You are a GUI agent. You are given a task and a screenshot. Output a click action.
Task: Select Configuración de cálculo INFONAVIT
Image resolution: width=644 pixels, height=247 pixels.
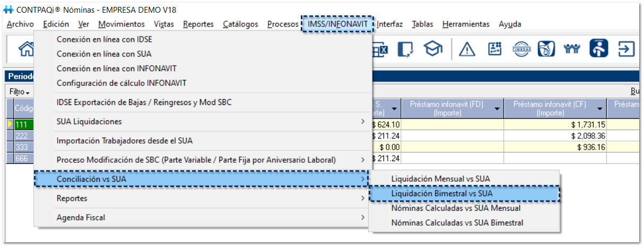point(202,83)
